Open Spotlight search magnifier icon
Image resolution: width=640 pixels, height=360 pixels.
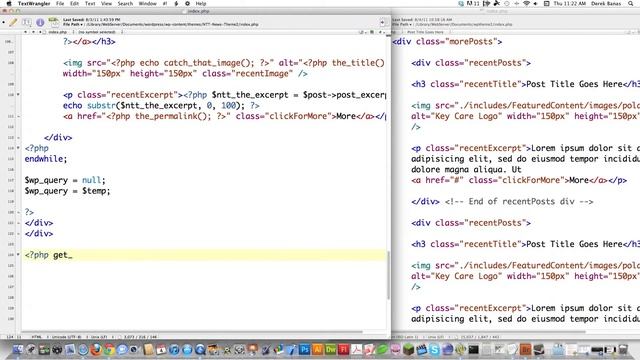pos(630,3)
